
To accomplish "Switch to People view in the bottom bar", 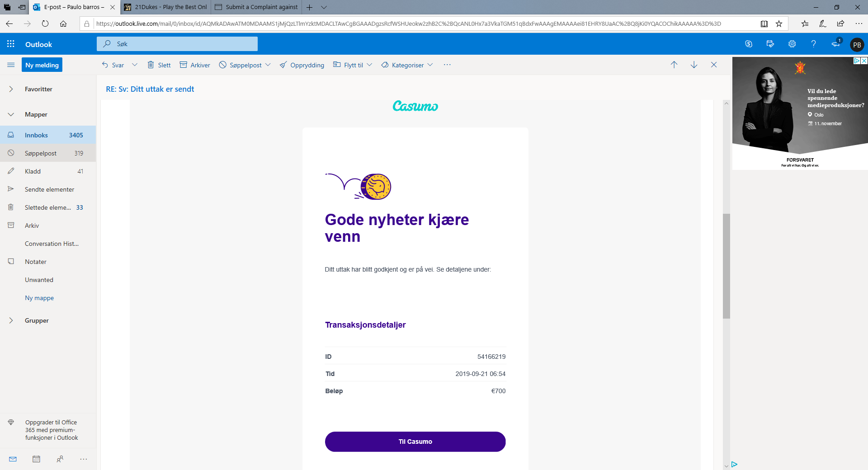I will (x=60, y=459).
